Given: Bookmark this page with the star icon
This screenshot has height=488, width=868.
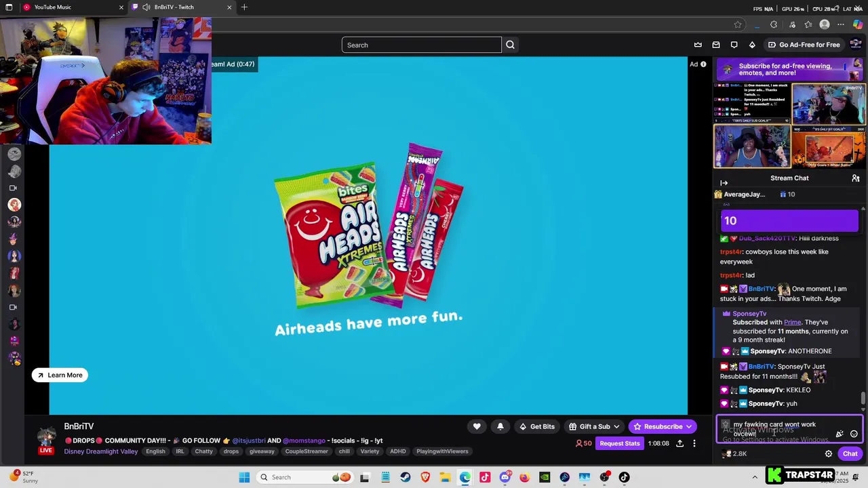Looking at the screenshot, I should click(x=738, y=24).
